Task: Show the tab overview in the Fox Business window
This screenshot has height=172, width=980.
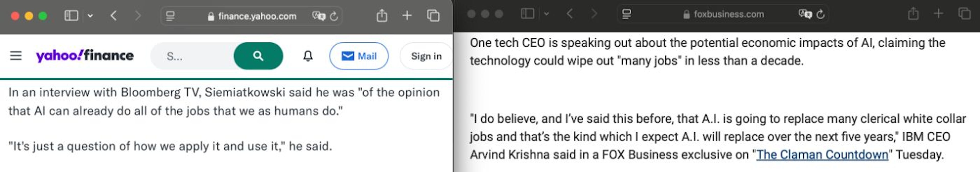Action: 964,14
